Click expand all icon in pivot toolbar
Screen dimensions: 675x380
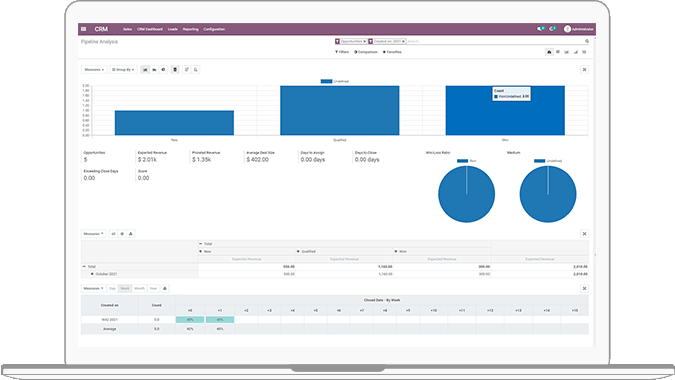122,234
